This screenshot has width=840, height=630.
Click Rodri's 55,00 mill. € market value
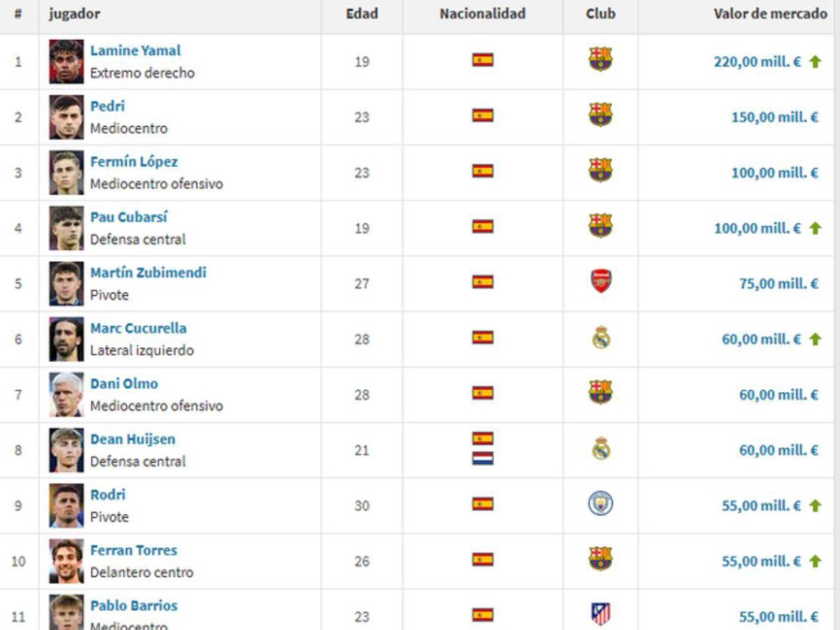(x=762, y=505)
